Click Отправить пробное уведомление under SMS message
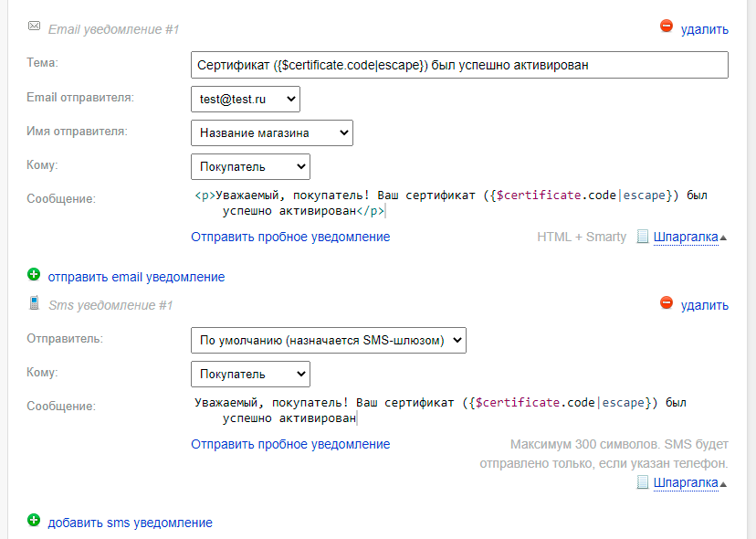 [x=290, y=444]
